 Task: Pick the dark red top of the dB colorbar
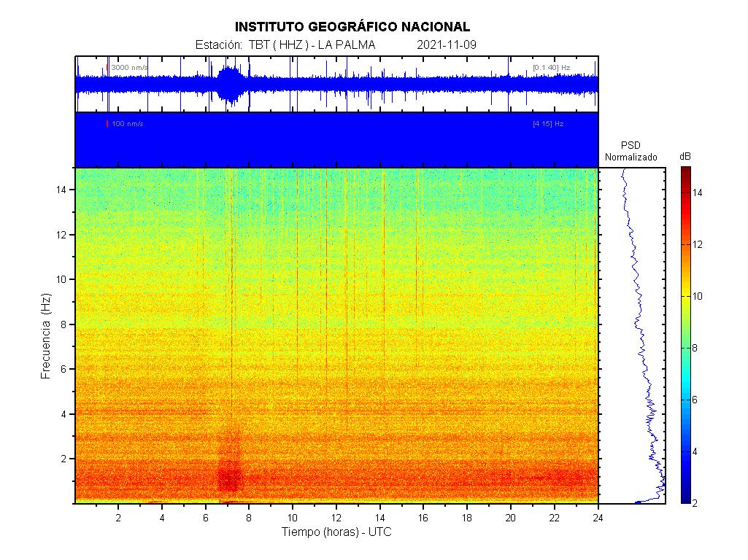coord(685,171)
